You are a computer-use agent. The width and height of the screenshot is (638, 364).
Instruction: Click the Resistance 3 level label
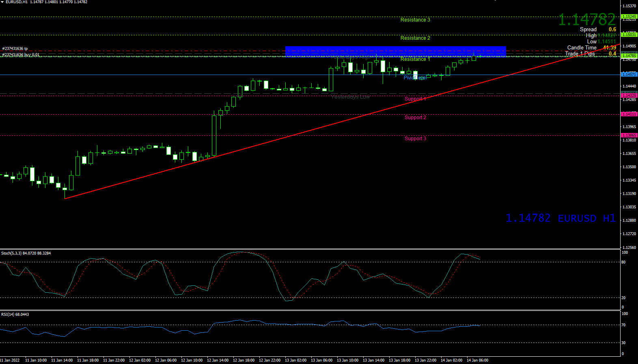click(x=415, y=20)
